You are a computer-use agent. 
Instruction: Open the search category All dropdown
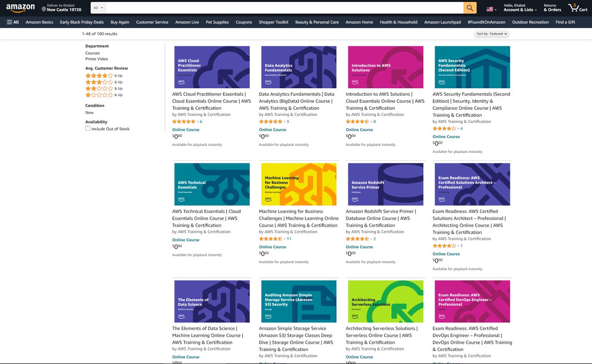99,7
